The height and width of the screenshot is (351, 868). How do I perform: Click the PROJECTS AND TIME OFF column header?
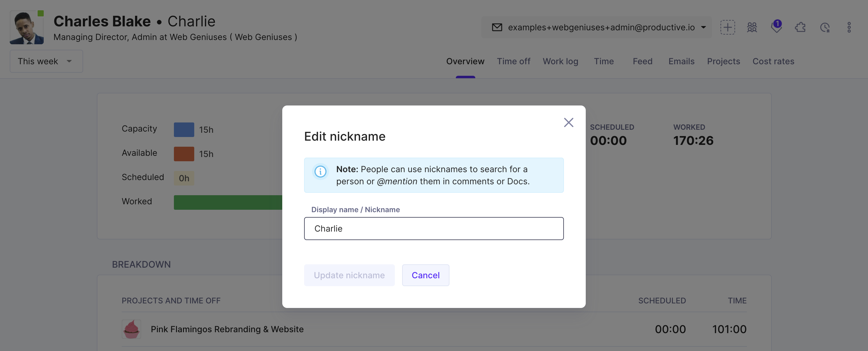pyautogui.click(x=171, y=300)
